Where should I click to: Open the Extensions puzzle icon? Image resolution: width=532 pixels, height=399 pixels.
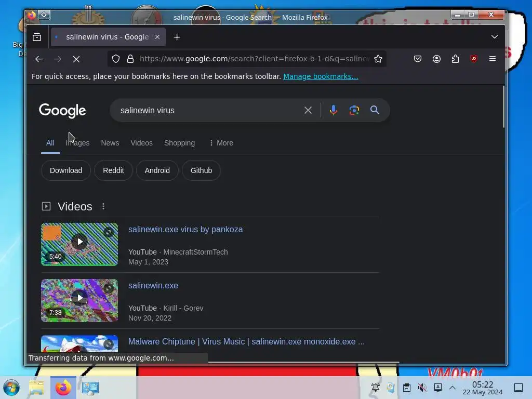pyautogui.click(x=455, y=59)
